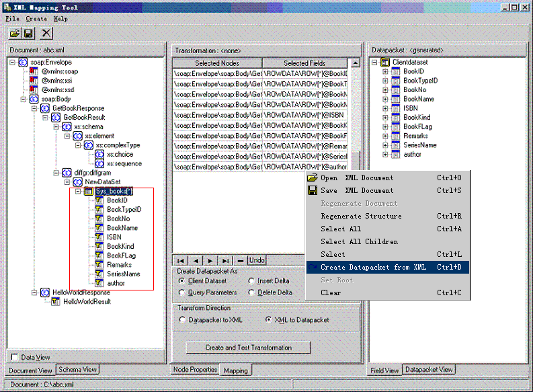
Task: Click the X clear toolbar icon
Action: coord(46,33)
